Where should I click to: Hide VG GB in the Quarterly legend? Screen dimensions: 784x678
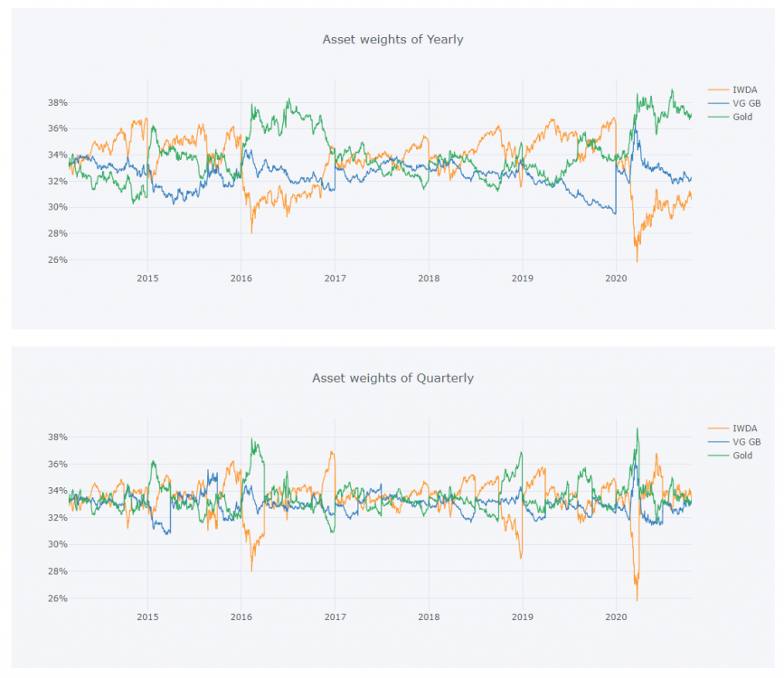747,442
